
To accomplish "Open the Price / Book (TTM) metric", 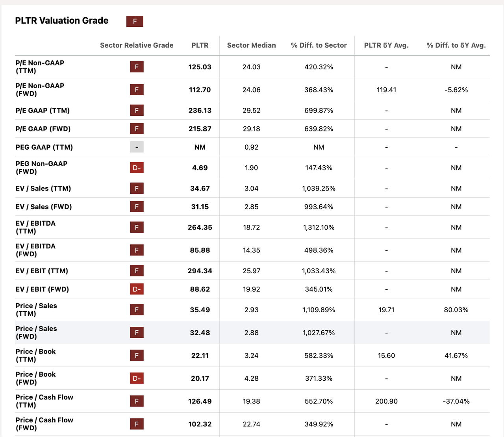I will [x=35, y=356].
